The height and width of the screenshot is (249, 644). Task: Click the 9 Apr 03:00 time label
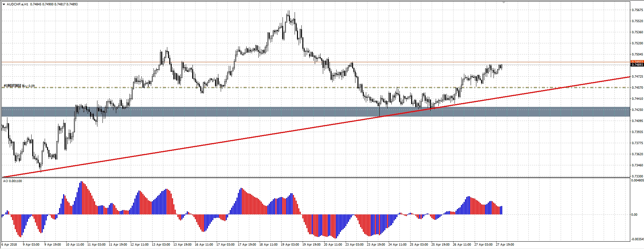[31, 245]
